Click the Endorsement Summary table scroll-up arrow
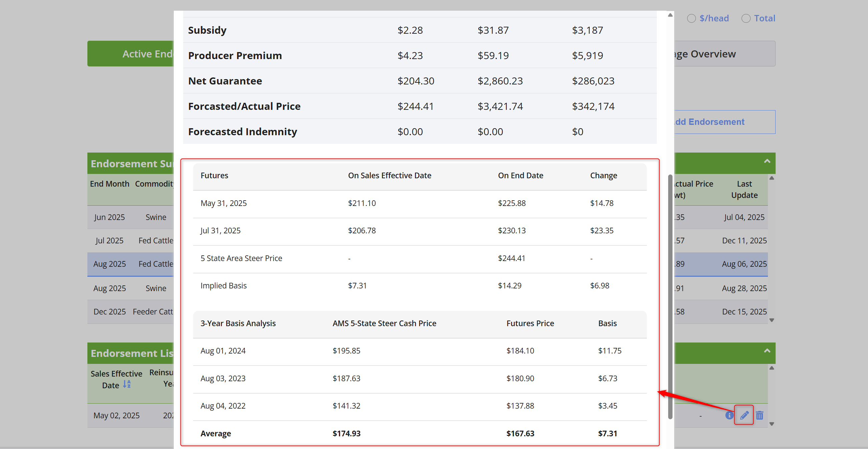 [x=772, y=178]
